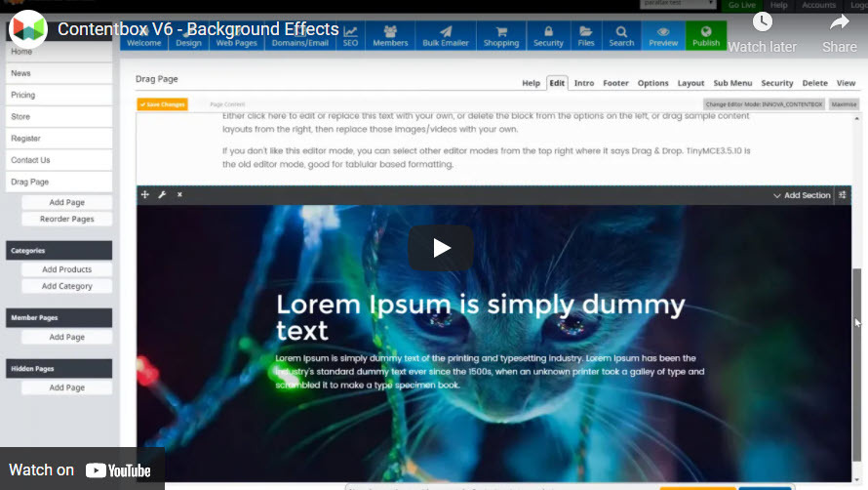This screenshot has height=490, width=868.
Task: Click Add Category button
Action: [67, 286]
